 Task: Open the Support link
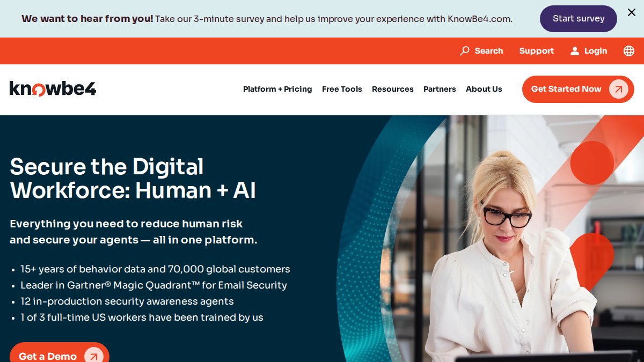[537, 51]
